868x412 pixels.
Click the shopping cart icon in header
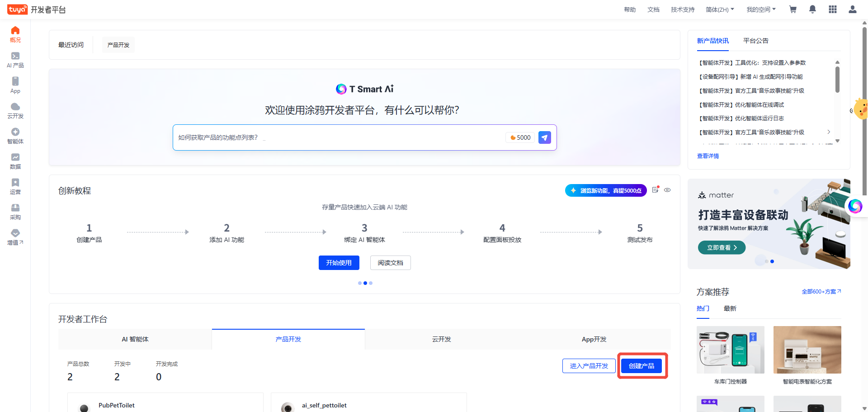[793, 9]
